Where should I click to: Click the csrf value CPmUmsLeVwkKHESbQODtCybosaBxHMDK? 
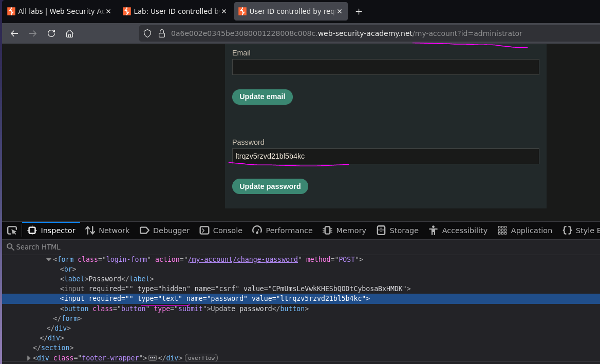click(337, 289)
